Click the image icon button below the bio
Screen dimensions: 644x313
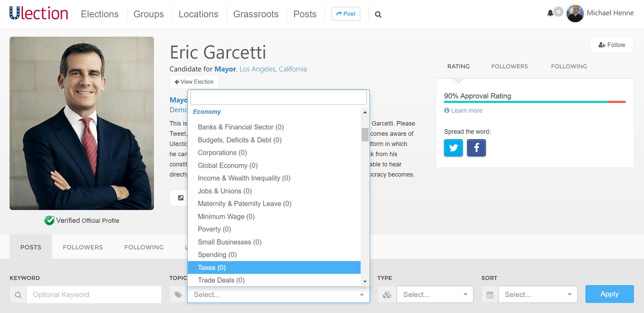181,198
